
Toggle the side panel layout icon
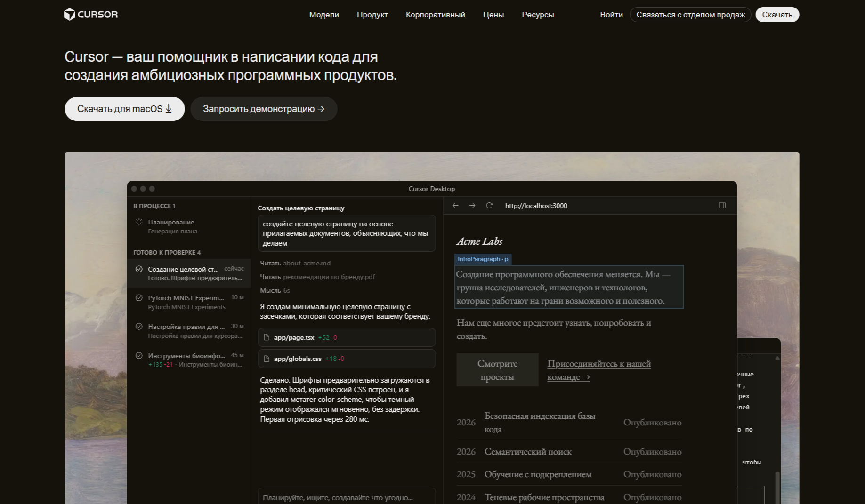(722, 205)
